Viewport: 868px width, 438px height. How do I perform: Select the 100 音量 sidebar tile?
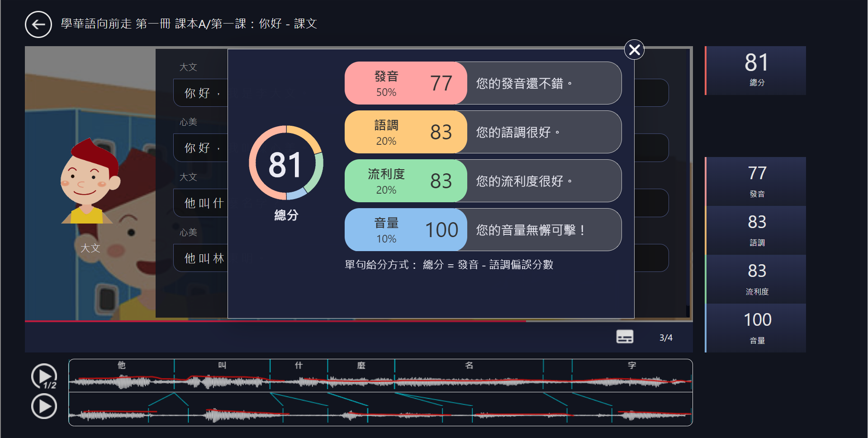(756, 328)
